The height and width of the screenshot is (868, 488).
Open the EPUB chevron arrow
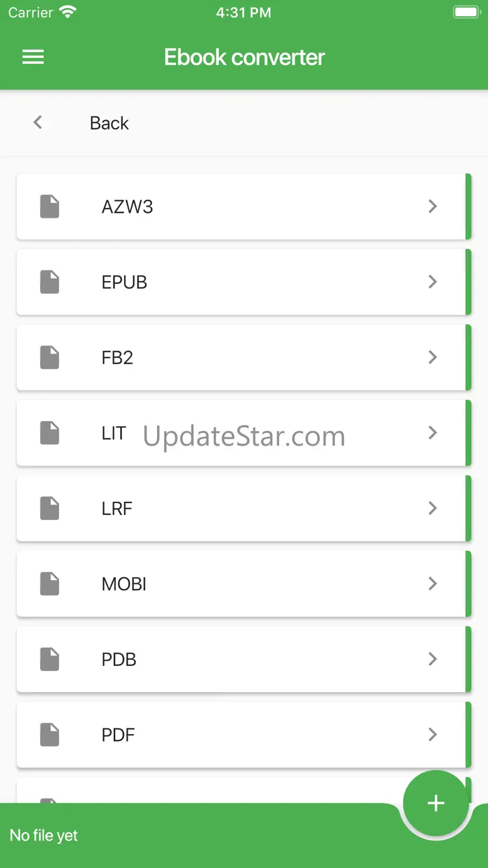pos(432,282)
